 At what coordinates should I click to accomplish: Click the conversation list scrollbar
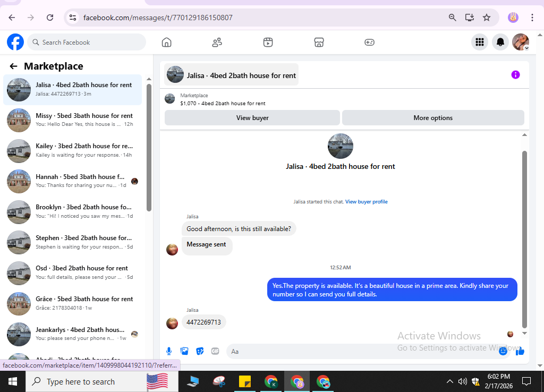tap(149, 148)
